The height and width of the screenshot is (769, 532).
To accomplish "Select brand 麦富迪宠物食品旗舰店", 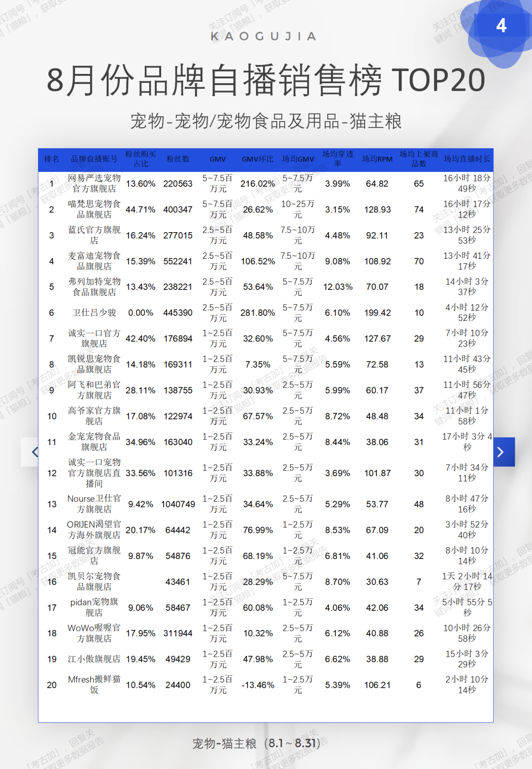I will coord(94,261).
